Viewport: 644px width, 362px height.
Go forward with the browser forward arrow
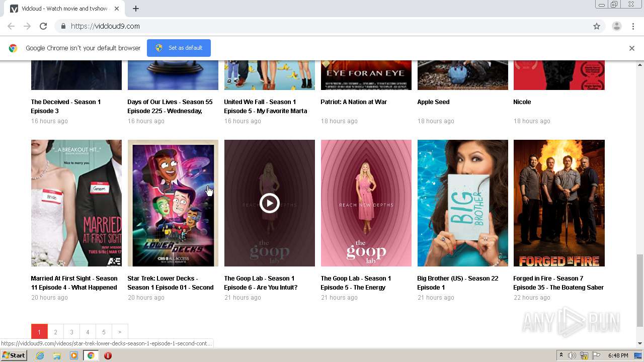[x=27, y=26]
